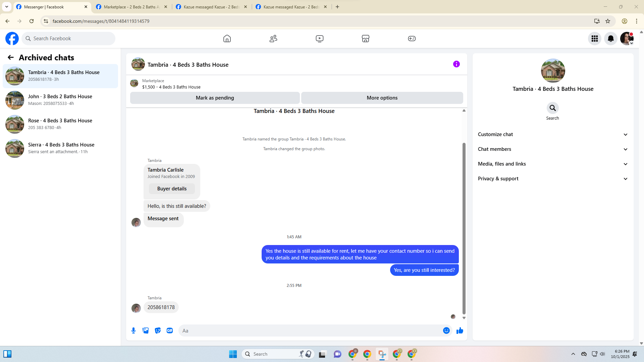Expand Media, files and links section

553,164
